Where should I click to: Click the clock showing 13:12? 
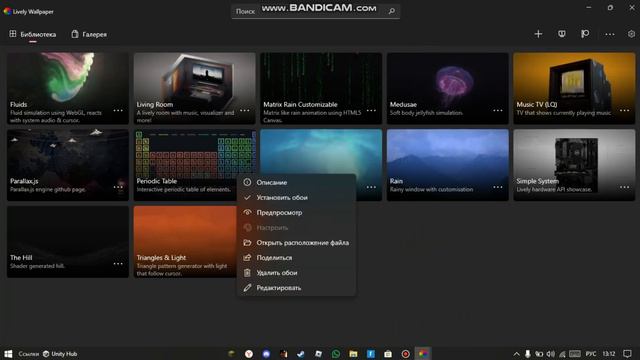[609, 354]
